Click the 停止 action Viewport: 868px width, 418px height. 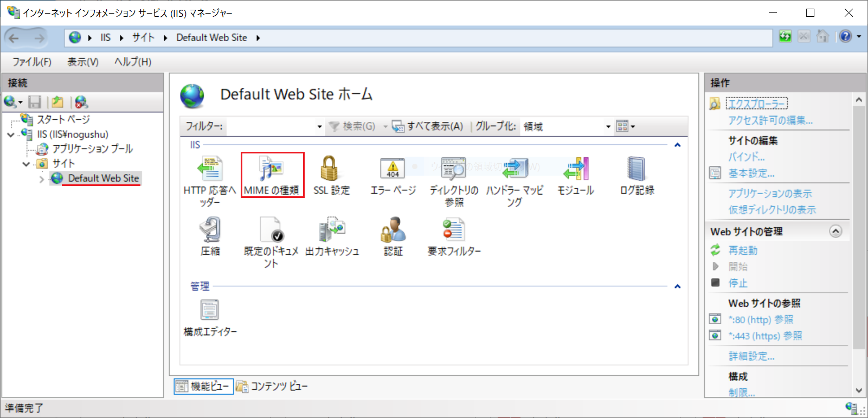738,283
